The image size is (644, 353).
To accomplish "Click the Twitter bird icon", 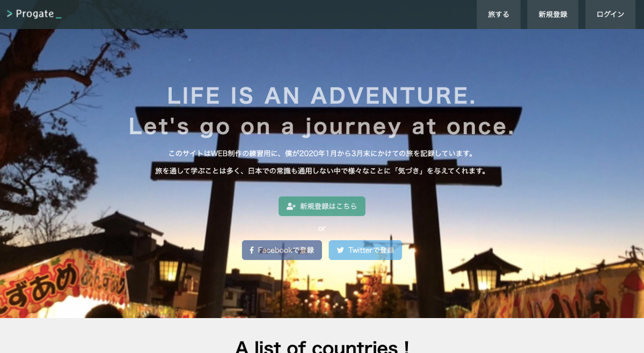I will tap(340, 250).
